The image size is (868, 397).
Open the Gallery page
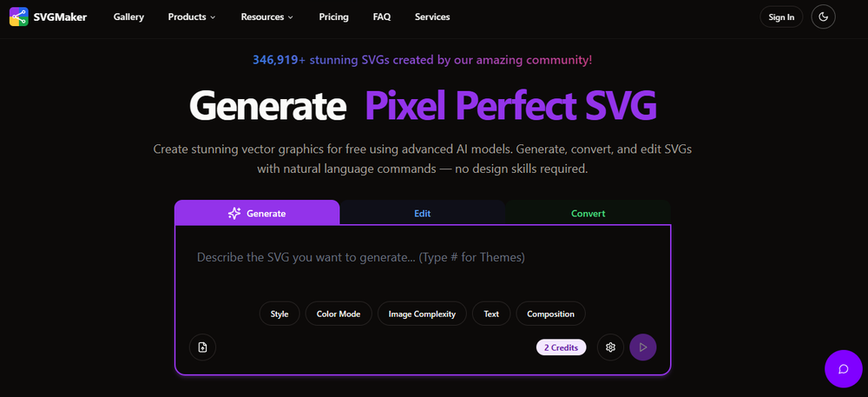click(x=128, y=17)
